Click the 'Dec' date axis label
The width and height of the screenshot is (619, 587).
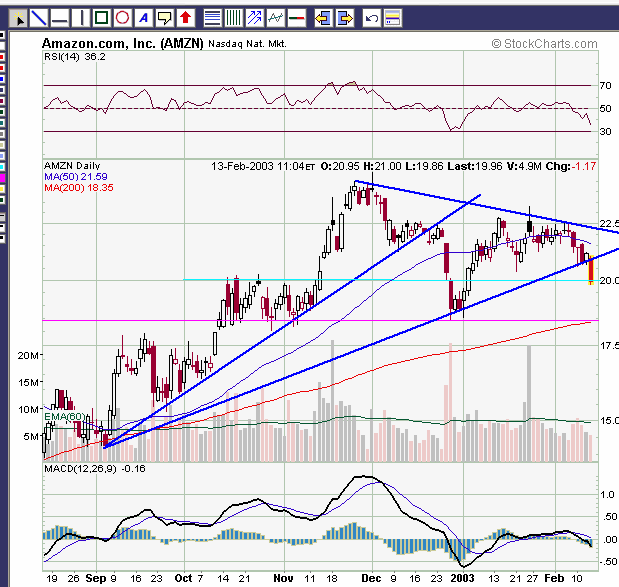point(371,578)
